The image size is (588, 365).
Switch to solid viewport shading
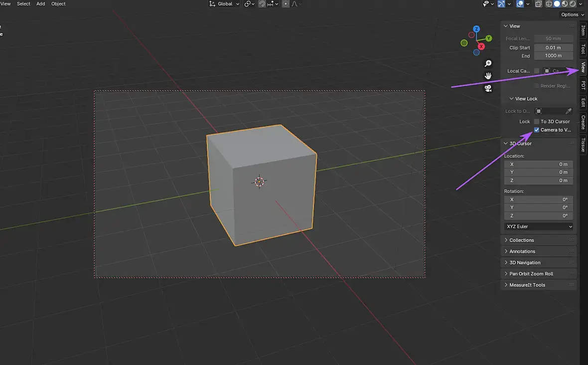tap(557, 4)
